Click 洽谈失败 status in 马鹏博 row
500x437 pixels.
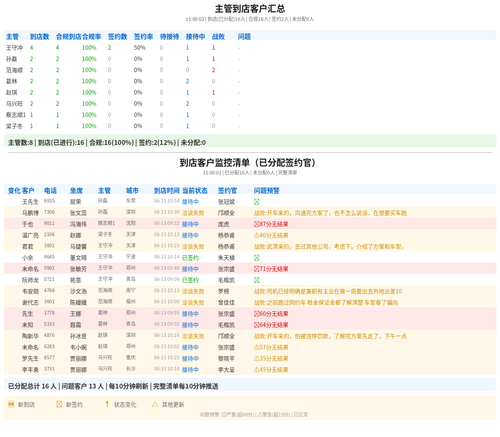point(193,213)
